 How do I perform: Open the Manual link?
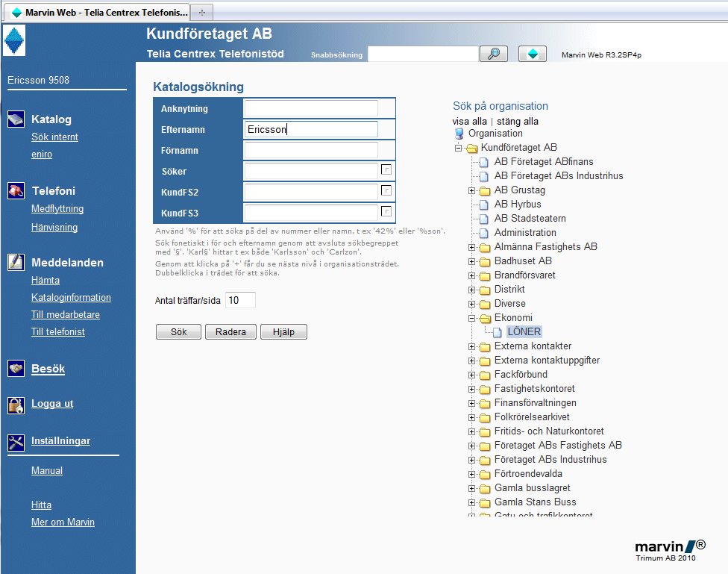[x=47, y=470]
